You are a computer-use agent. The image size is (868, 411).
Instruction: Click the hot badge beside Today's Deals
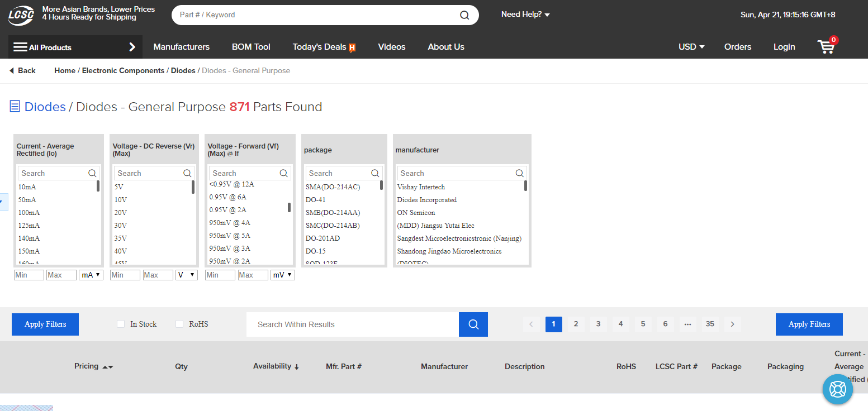click(352, 47)
